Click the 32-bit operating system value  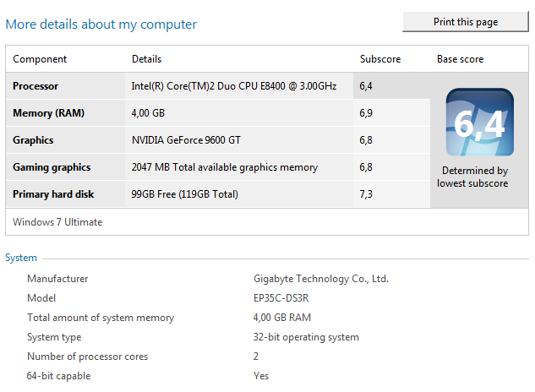click(306, 337)
